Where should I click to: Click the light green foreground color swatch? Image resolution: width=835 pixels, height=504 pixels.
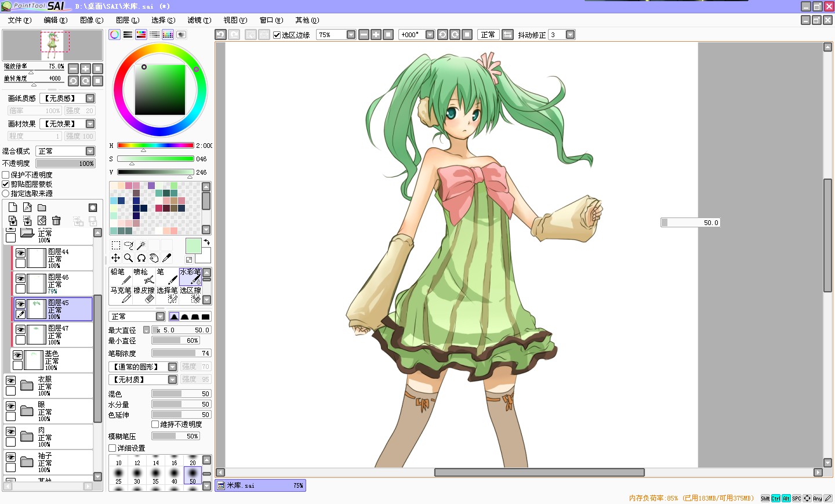pos(193,245)
